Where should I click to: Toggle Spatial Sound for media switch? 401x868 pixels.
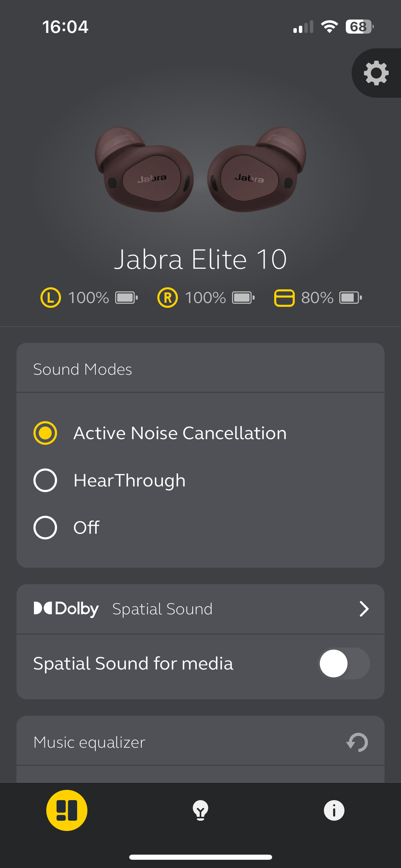click(344, 663)
